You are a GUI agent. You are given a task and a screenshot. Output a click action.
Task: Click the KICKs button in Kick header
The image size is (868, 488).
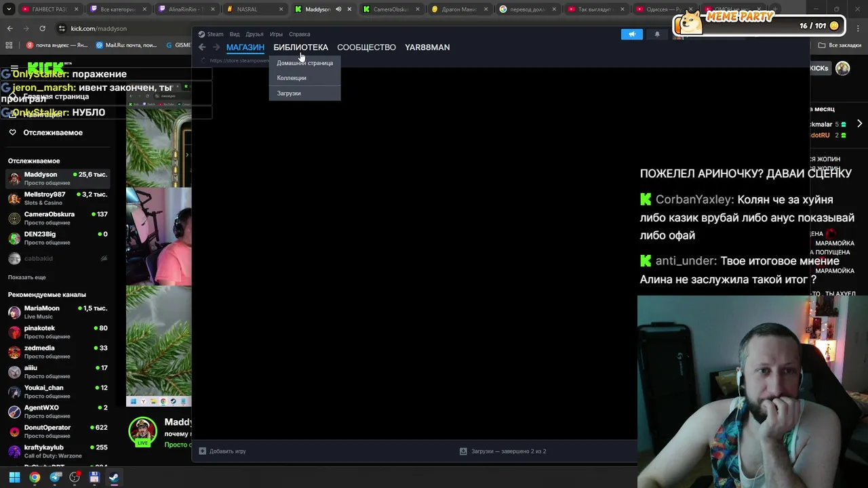tap(819, 68)
